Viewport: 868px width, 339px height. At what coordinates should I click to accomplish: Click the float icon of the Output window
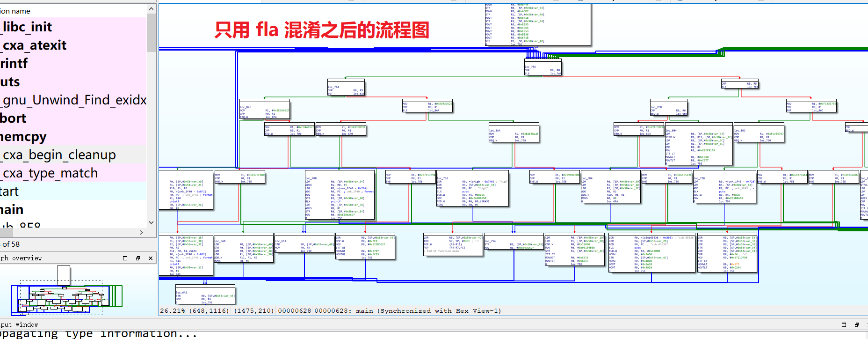844,324
